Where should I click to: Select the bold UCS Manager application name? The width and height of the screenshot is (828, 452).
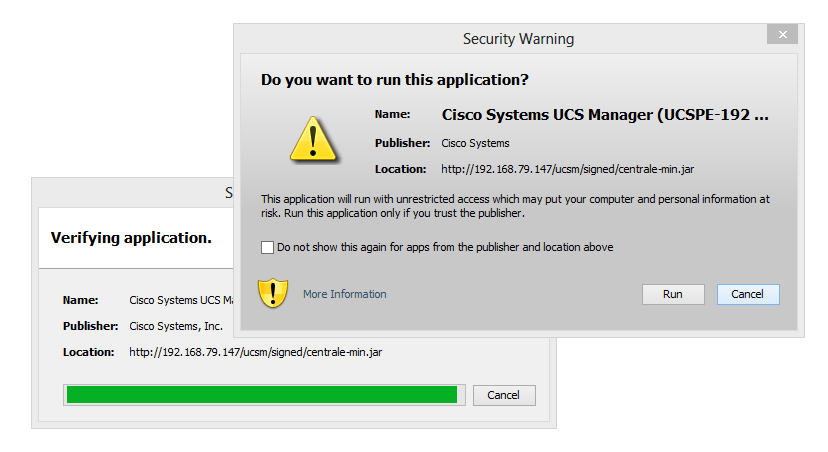pos(605,115)
